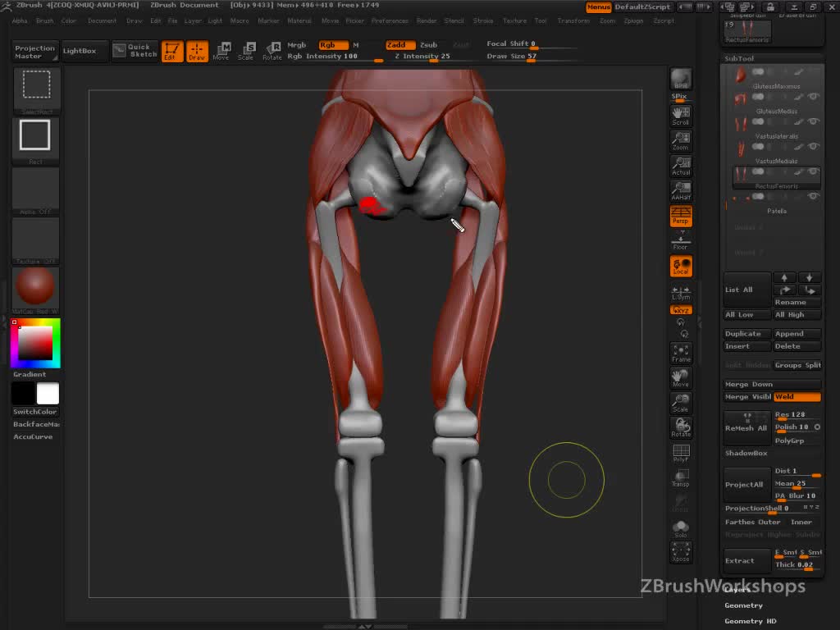Toggle Transp transparency mode

click(x=681, y=477)
